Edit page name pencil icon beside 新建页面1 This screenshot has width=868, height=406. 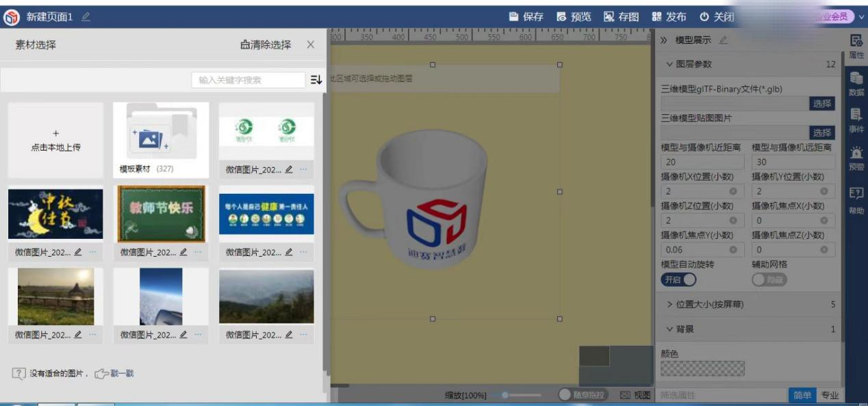coord(86,16)
